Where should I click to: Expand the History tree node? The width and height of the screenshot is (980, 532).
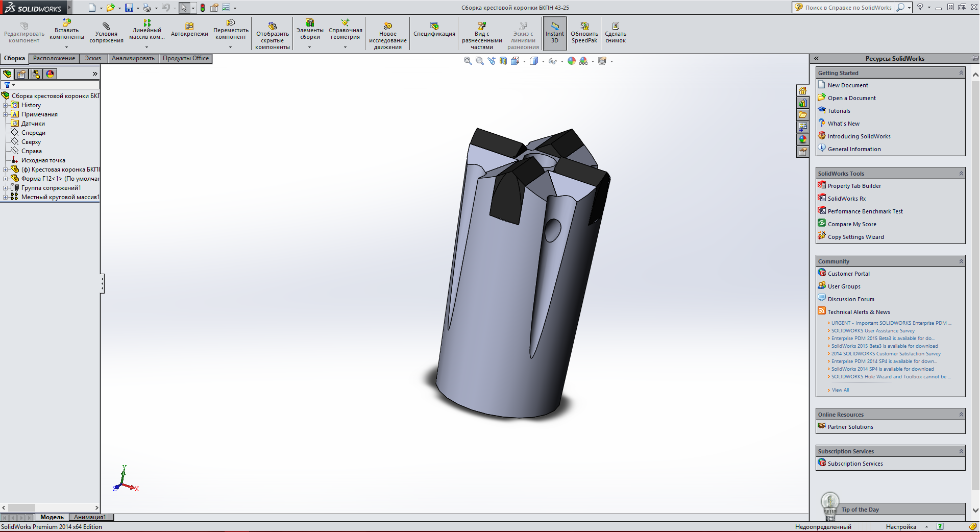[6, 105]
